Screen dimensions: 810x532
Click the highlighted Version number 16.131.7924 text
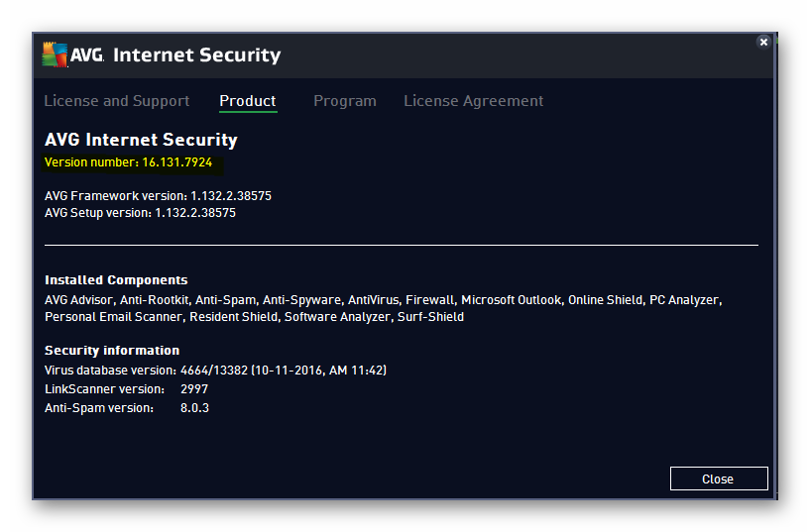[x=128, y=162]
